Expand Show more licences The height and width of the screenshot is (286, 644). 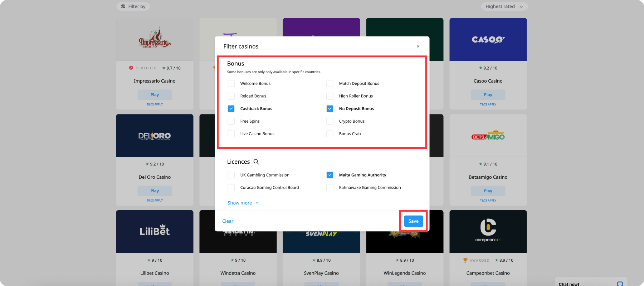click(243, 203)
